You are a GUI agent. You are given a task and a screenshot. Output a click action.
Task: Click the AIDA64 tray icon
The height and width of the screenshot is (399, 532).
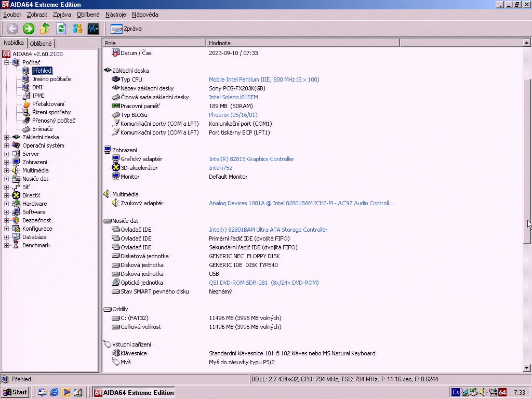[502, 392]
